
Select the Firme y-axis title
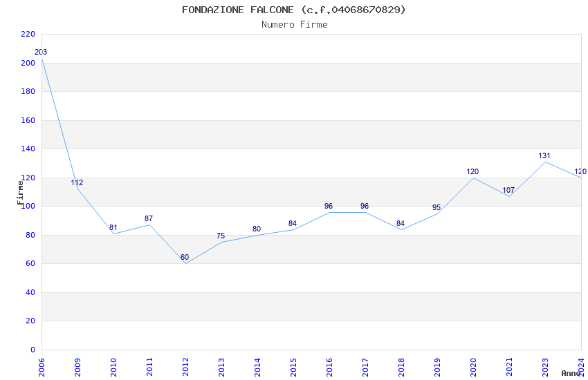[x=20, y=193]
